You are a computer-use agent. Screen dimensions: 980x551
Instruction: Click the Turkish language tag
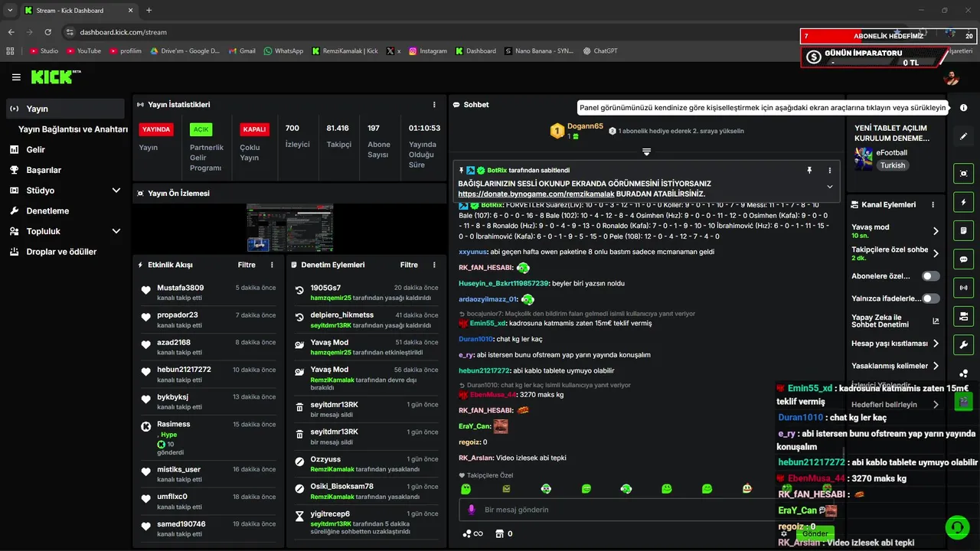tap(892, 165)
